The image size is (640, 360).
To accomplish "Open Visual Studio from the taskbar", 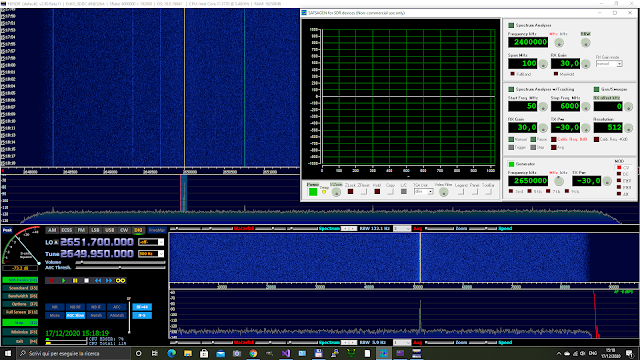I will (286, 353).
